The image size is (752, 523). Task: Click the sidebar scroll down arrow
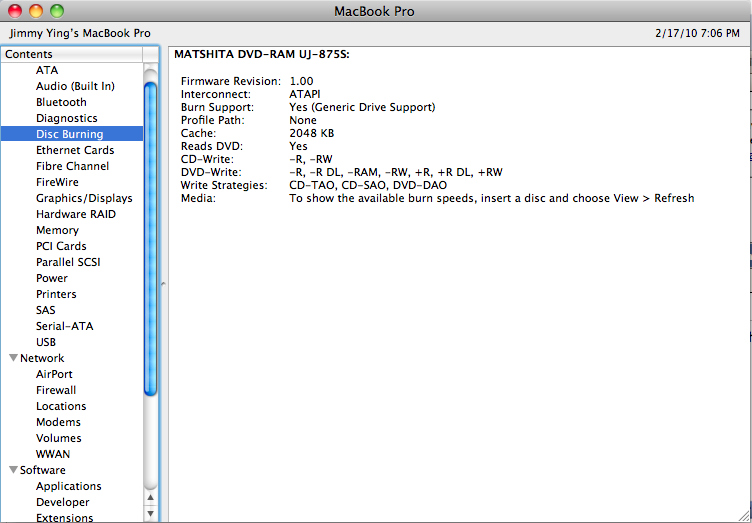[151, 513]
